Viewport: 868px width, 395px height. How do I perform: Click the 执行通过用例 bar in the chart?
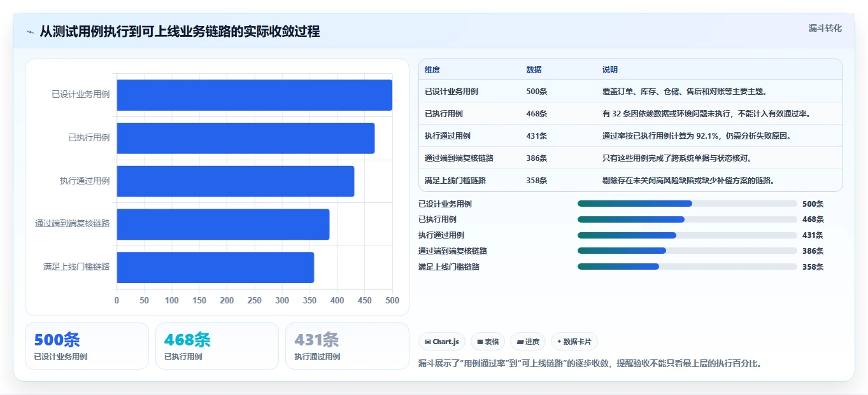click(x=235, y=181)
